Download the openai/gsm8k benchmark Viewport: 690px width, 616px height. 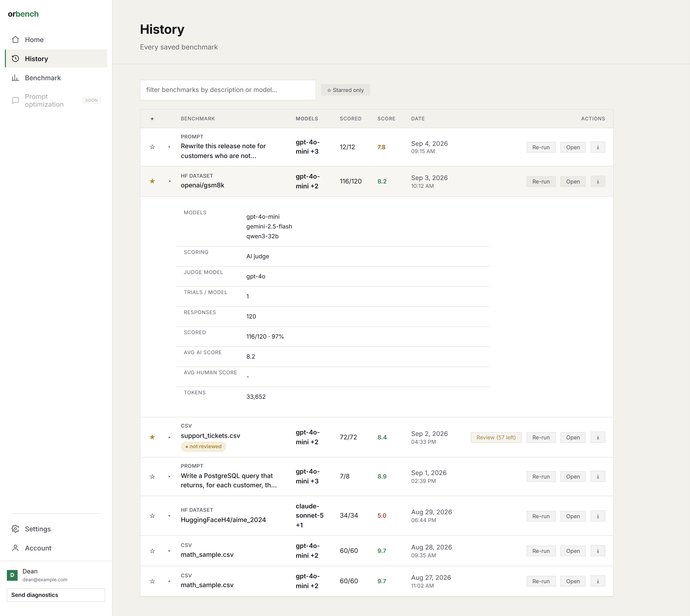[x=598, y=182]
